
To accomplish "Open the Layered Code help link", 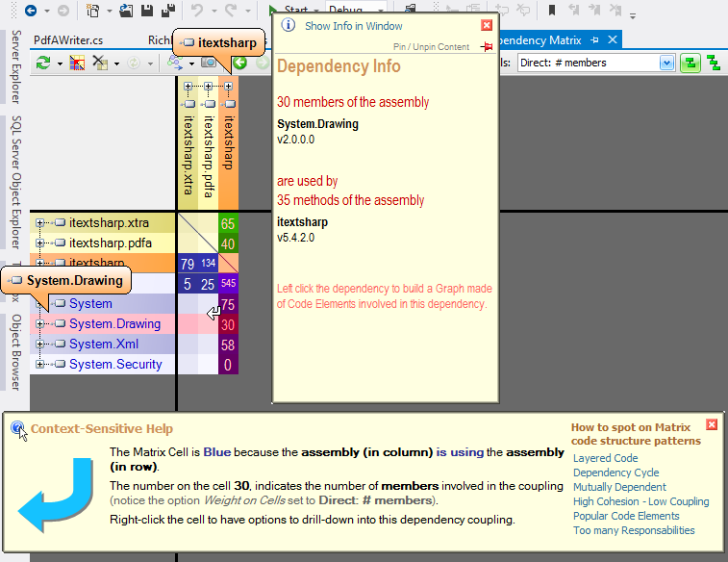I will (x=606, y=458).
